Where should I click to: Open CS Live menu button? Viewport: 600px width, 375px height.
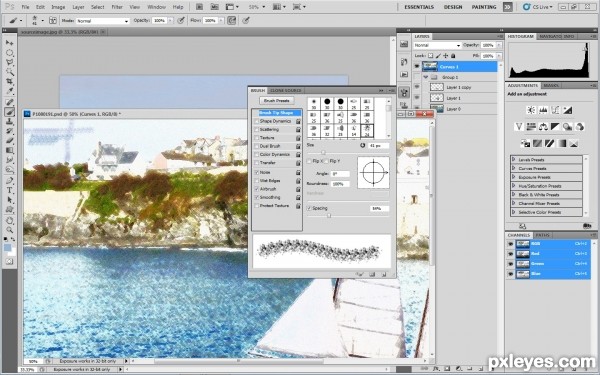(538, 7)
